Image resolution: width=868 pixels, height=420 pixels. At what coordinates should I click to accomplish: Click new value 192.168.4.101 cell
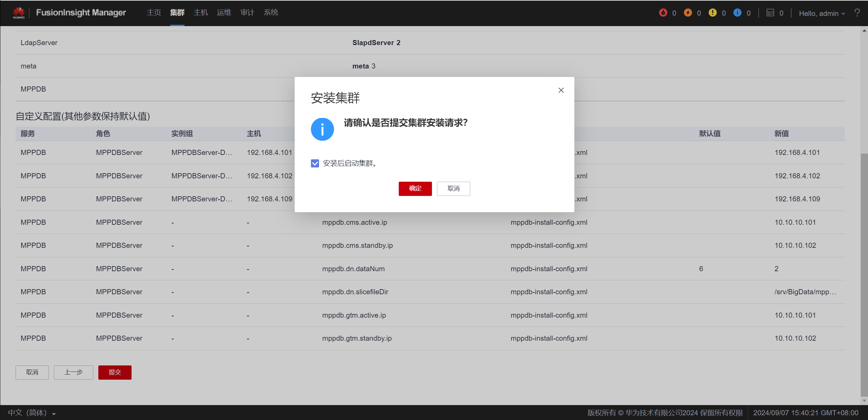[x=797, y=153]
